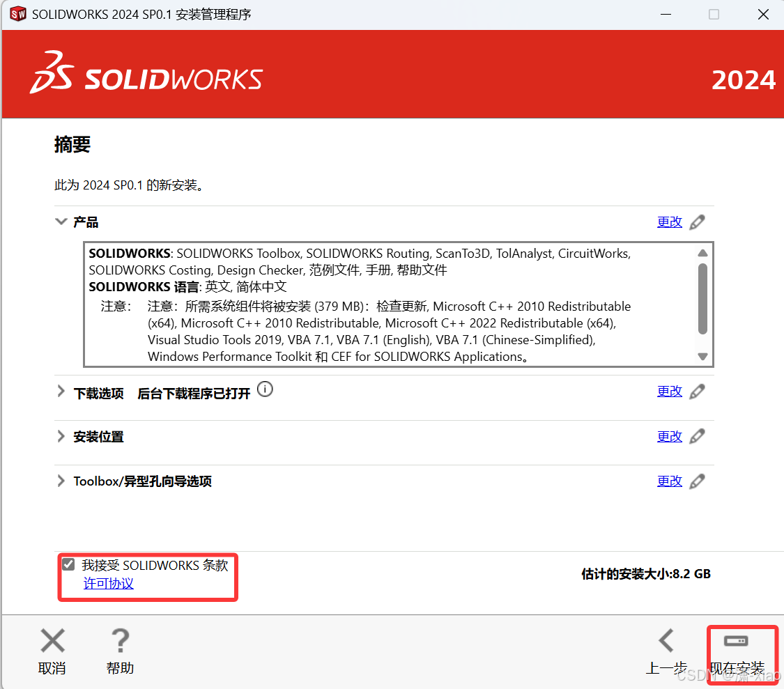Click the product list scrollbar thumb

[702, 298]
